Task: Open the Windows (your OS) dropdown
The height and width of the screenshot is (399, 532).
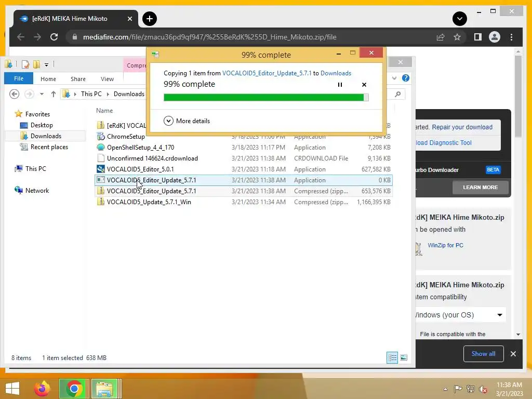Action: tap(460, 315)
